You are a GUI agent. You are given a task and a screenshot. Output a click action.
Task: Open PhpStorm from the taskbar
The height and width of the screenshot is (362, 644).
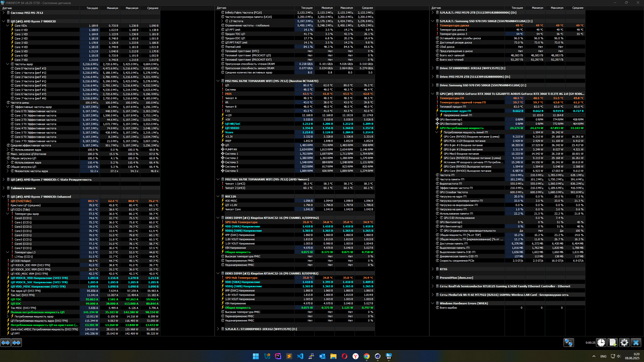[278, 356]
